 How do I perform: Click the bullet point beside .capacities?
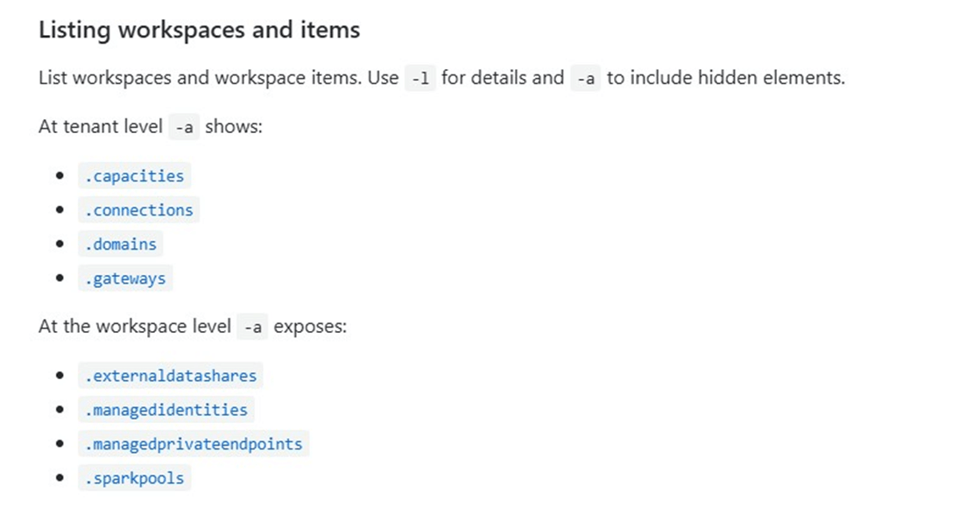[60, 176]
